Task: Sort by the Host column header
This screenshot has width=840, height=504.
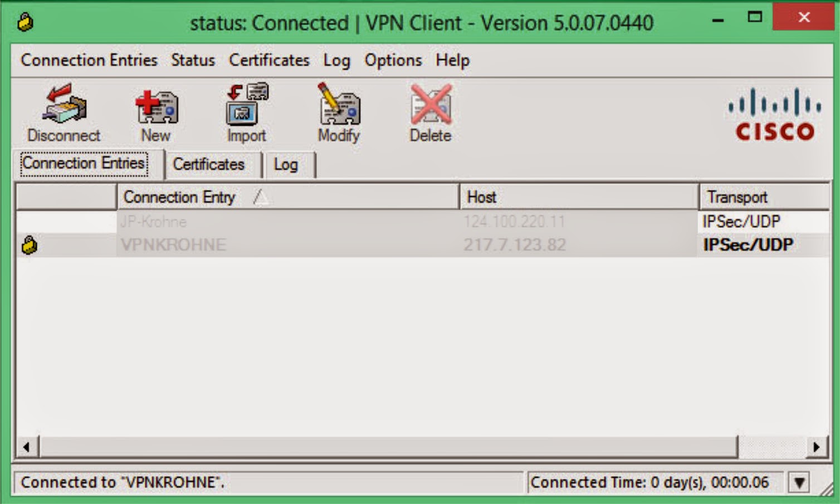Action: coord(579,197)
